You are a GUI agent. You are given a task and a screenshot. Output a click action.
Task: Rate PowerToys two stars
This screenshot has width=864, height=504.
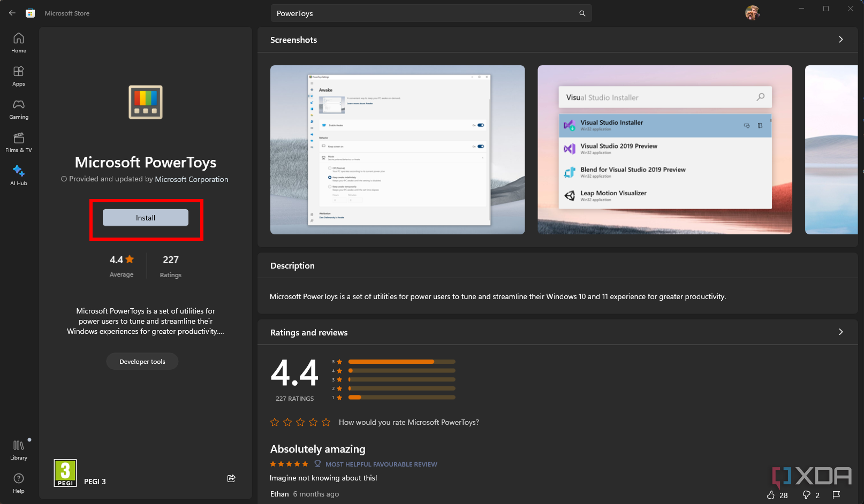coord(287,422)
